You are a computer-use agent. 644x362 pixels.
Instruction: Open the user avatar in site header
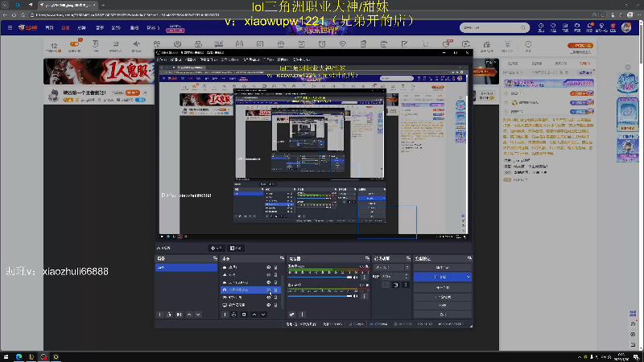(x=626, y=27)
